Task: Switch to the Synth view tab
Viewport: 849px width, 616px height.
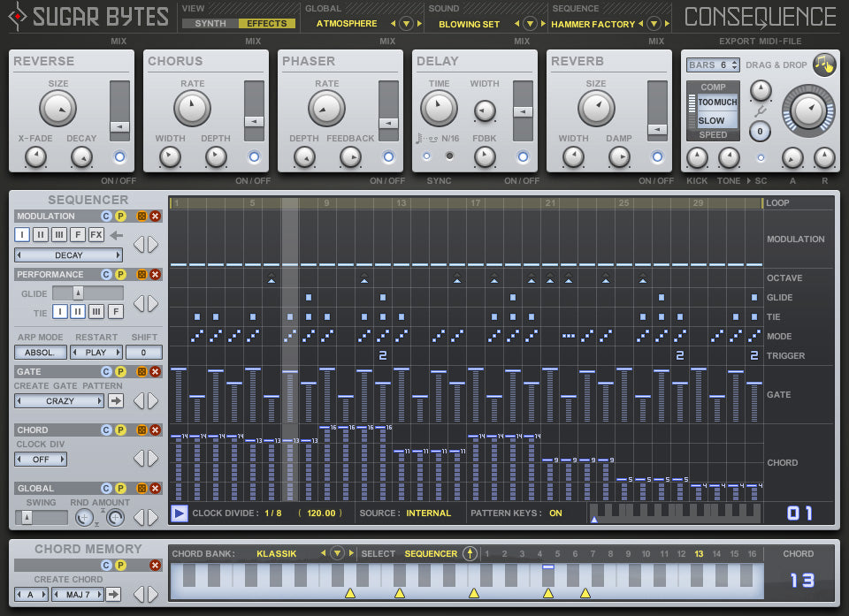Action: click(x=210, y=24)
